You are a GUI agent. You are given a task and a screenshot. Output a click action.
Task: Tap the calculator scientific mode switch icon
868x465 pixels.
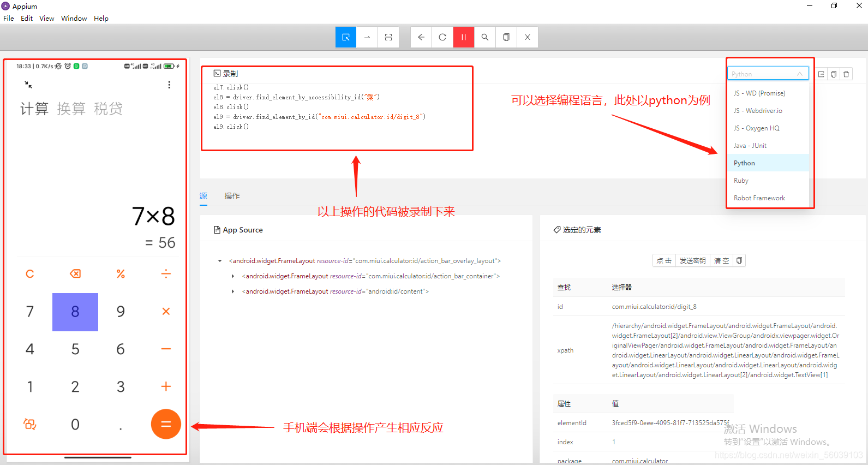click(x=30, y=424)
